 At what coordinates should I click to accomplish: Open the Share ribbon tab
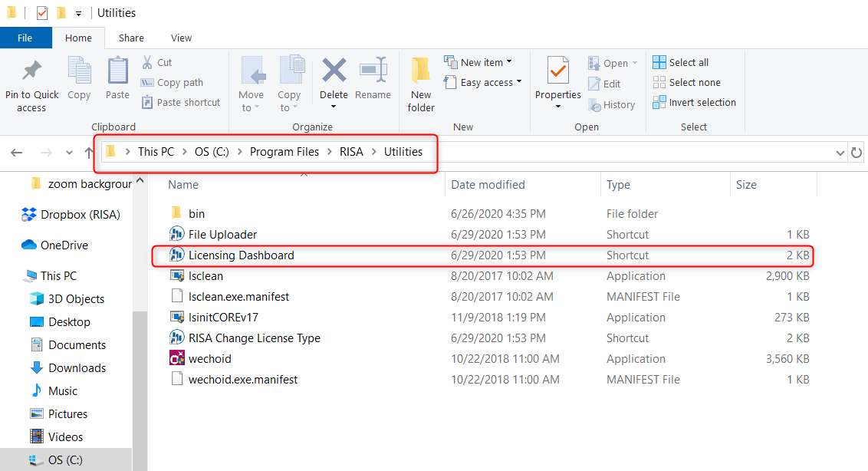point(131,38)
